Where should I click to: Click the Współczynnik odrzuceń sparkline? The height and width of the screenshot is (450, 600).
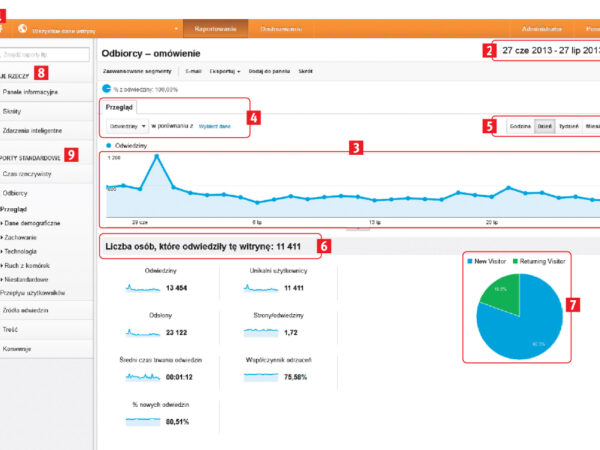[x=264, y=375]
